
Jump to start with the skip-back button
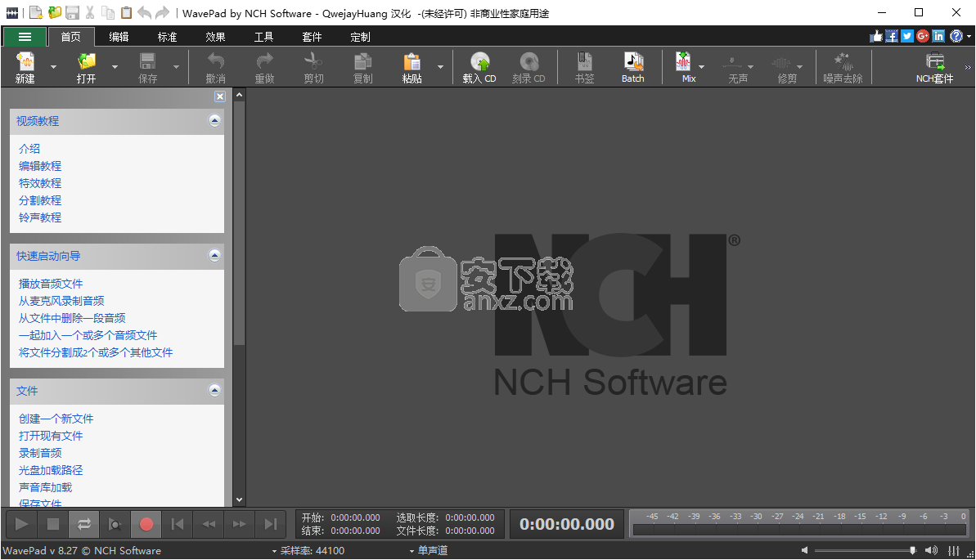178,524
